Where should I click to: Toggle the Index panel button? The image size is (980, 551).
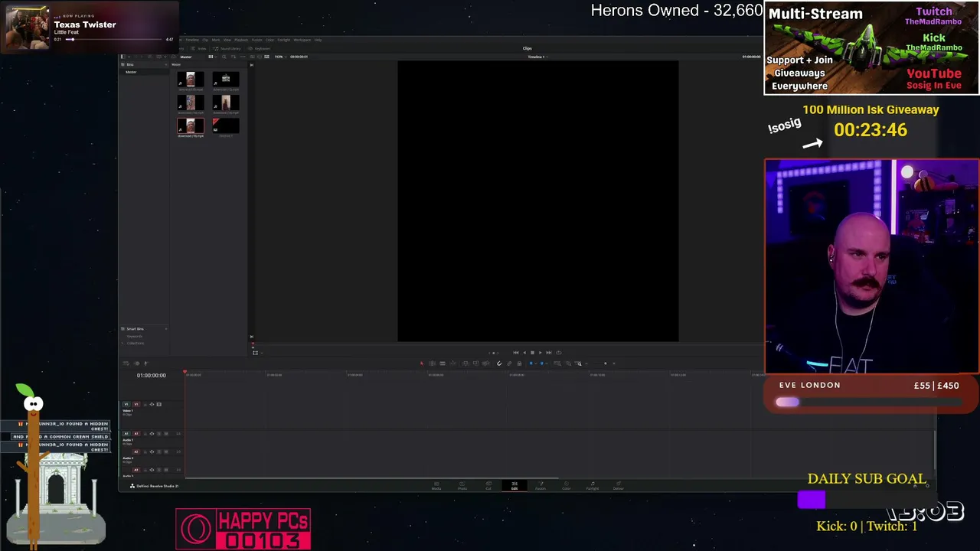pos(200,48)
